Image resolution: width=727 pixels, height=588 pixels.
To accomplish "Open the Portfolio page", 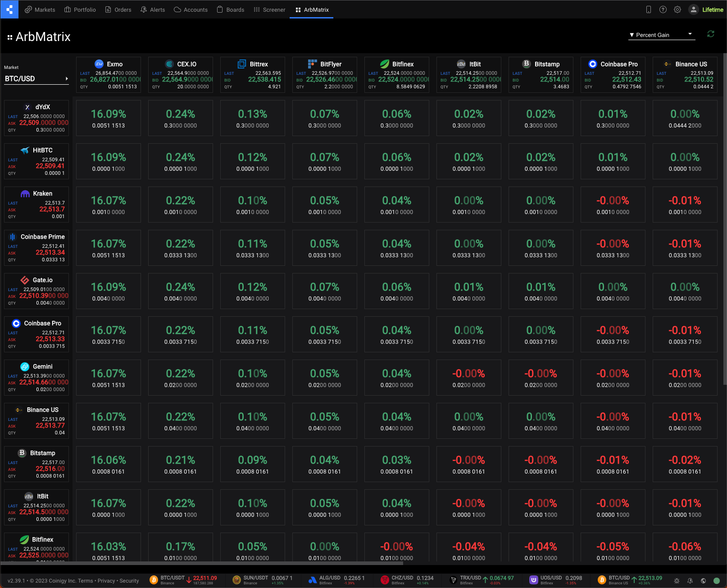I will click(80, 9).
